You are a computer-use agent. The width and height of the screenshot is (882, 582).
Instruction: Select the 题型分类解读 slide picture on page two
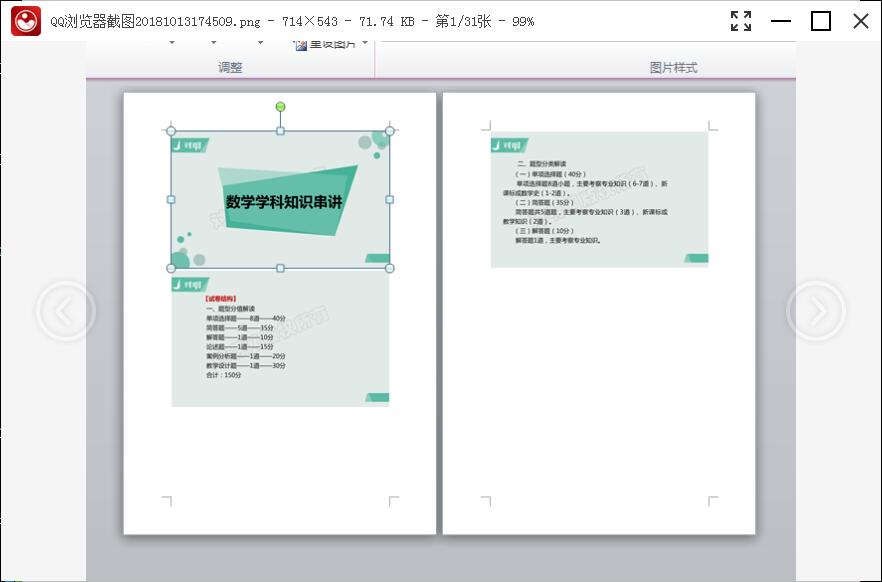tap(600, 200)
